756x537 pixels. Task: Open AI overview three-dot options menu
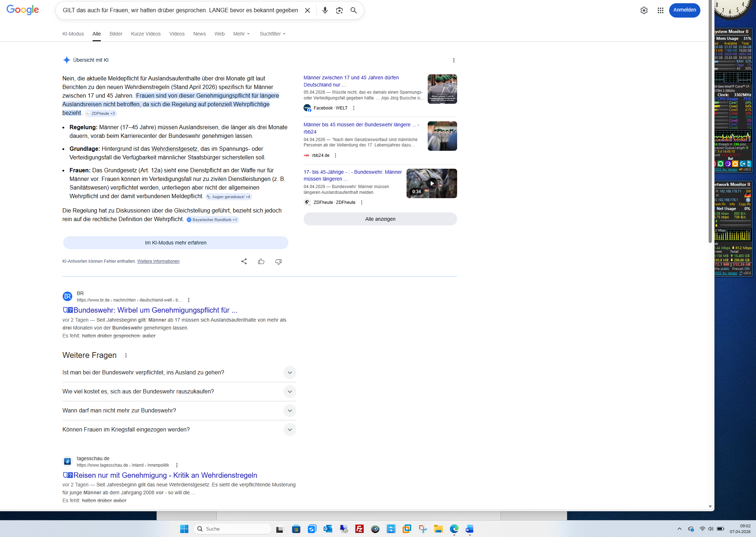click(x=454, y=60)
